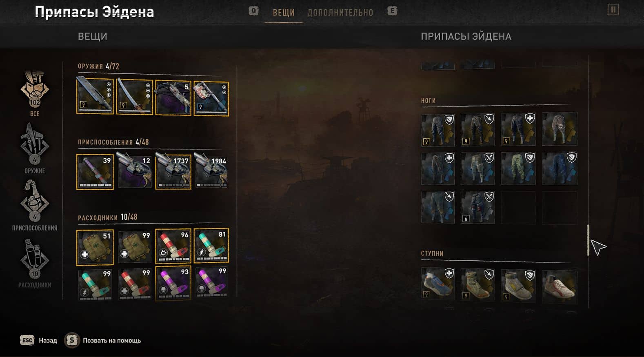Select the machete weapon in first slot

click(x=95, y=96)
